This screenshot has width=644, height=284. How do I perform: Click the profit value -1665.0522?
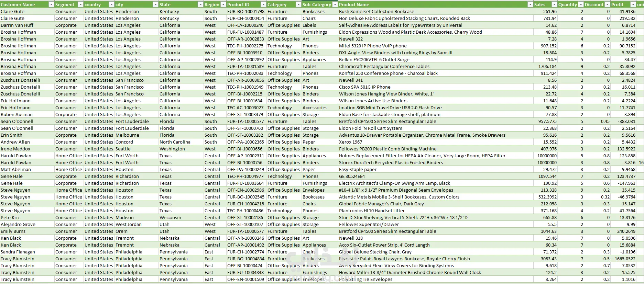point(624,259)
